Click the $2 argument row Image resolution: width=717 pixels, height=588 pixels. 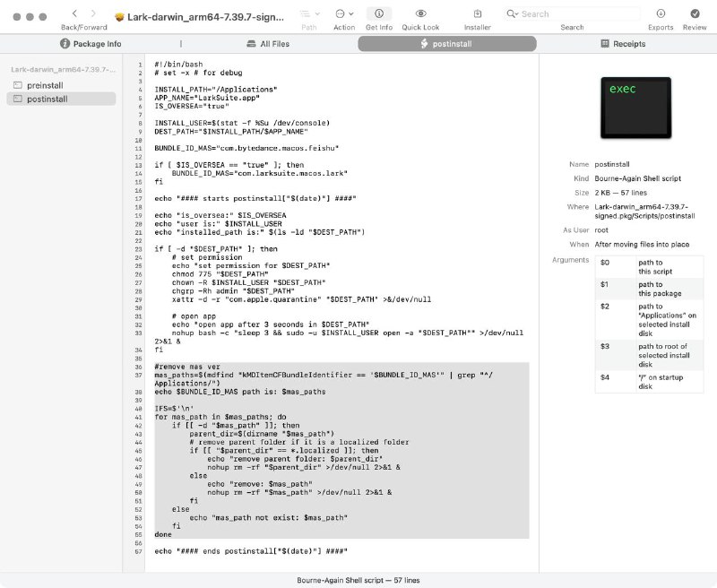click(649, 320)
